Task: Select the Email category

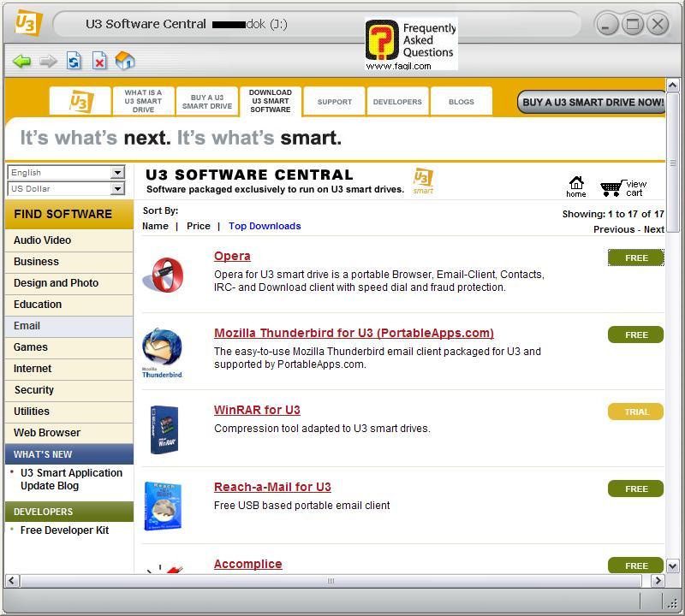Action: (x=69, y=326)
